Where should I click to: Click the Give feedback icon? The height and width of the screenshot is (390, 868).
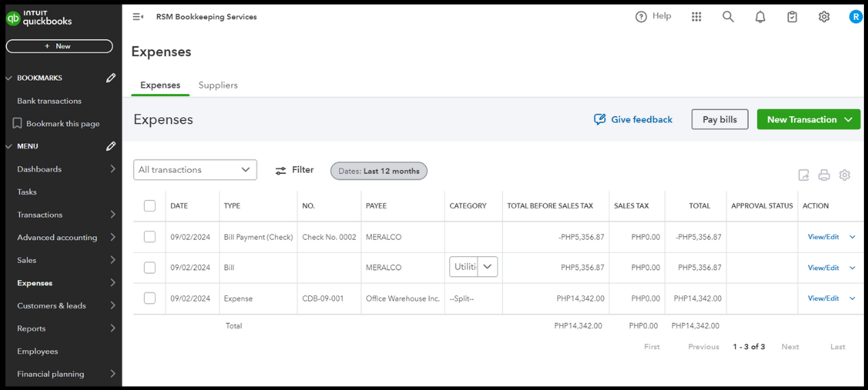point(600,119)
